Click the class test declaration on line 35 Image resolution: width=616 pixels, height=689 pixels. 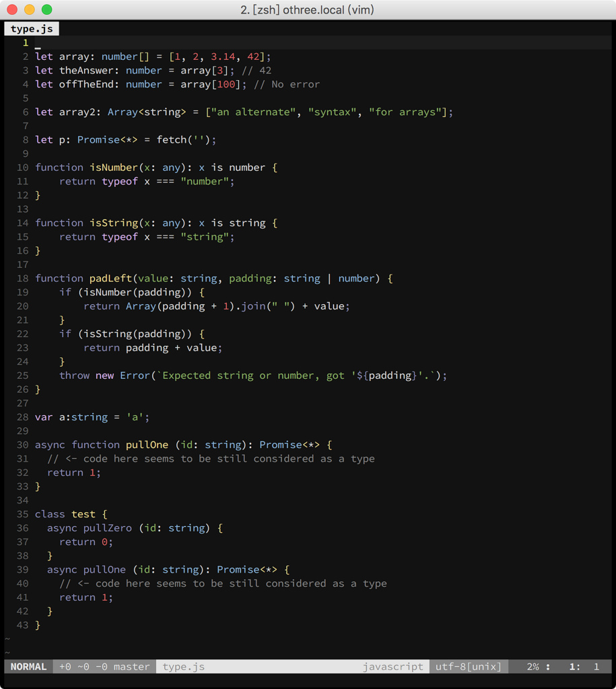click(65, 513)
